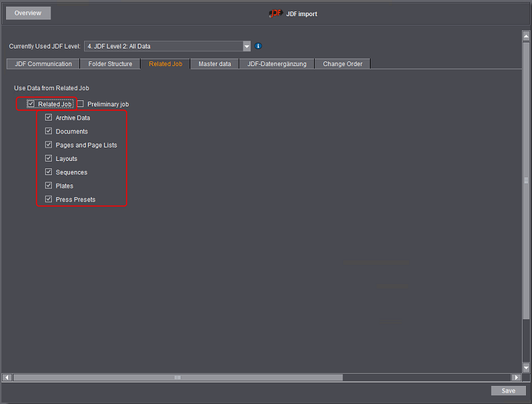The width and height of the screenshot is (532, 404).
Task: Switch to the JDF Communication tab
Action: coord(43,64)
